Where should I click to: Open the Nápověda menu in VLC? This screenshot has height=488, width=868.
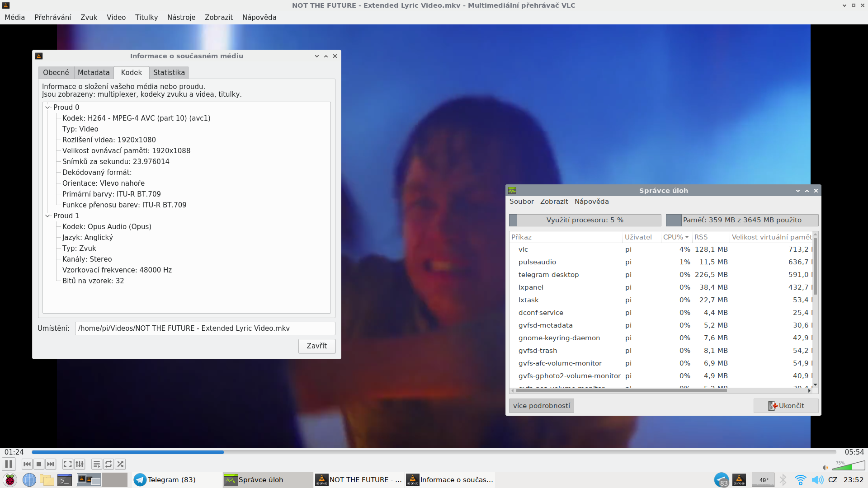[259, 17]
